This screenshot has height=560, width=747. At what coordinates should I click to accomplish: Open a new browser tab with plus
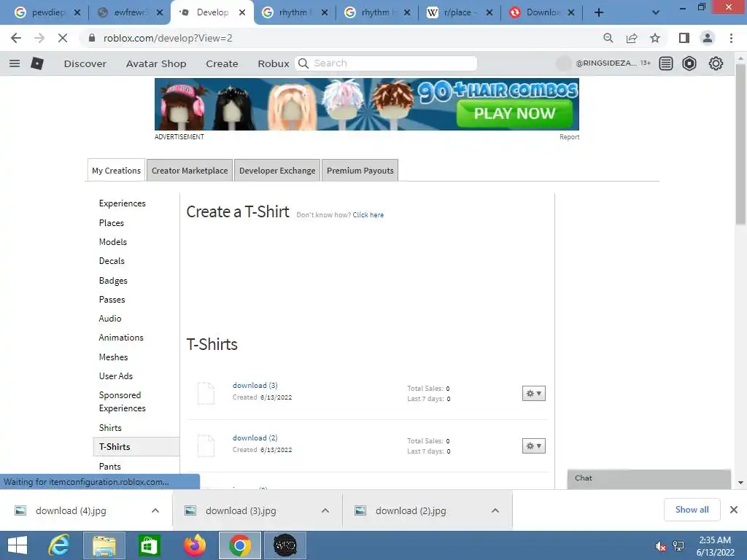(x=599, y=12)
